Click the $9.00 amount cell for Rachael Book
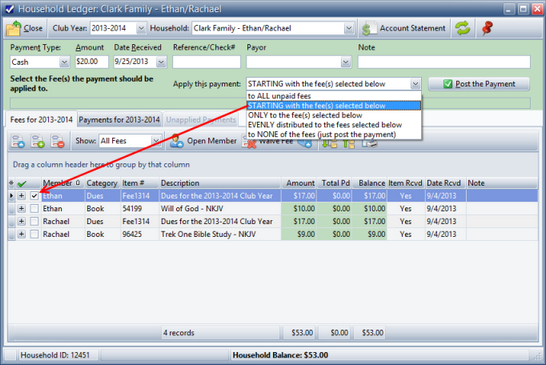 (x=299, y=234)
